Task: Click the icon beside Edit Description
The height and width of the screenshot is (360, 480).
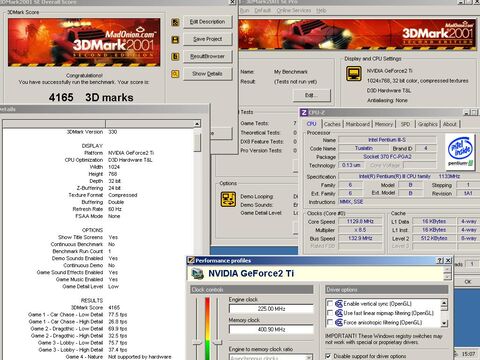Action: [x=175, y=22]
